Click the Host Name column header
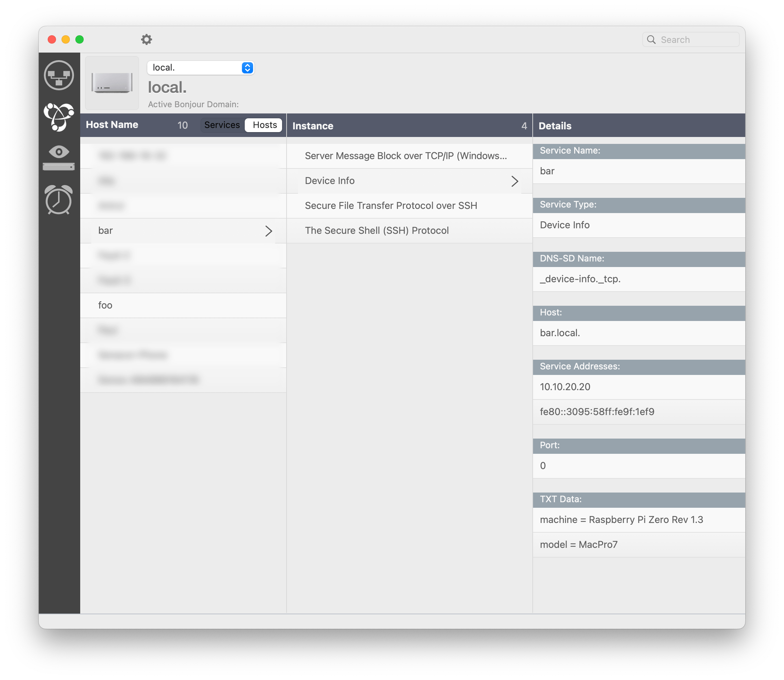 pyautogui.click(x=113, y=126)
